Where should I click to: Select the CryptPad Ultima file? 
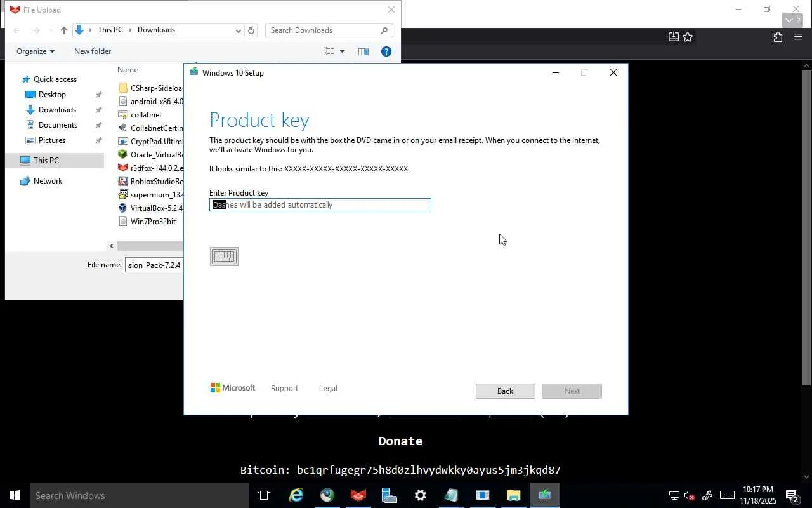pyautogui.click(x=151, y=142)
